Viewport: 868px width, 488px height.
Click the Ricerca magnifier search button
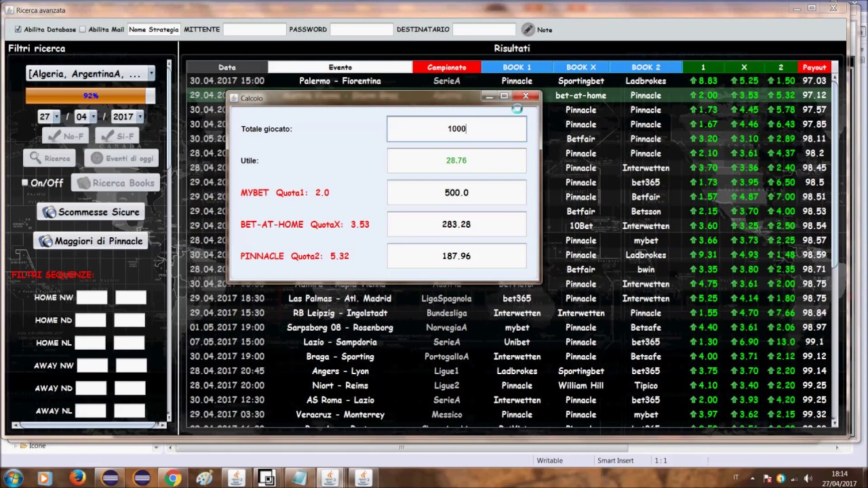49,158
